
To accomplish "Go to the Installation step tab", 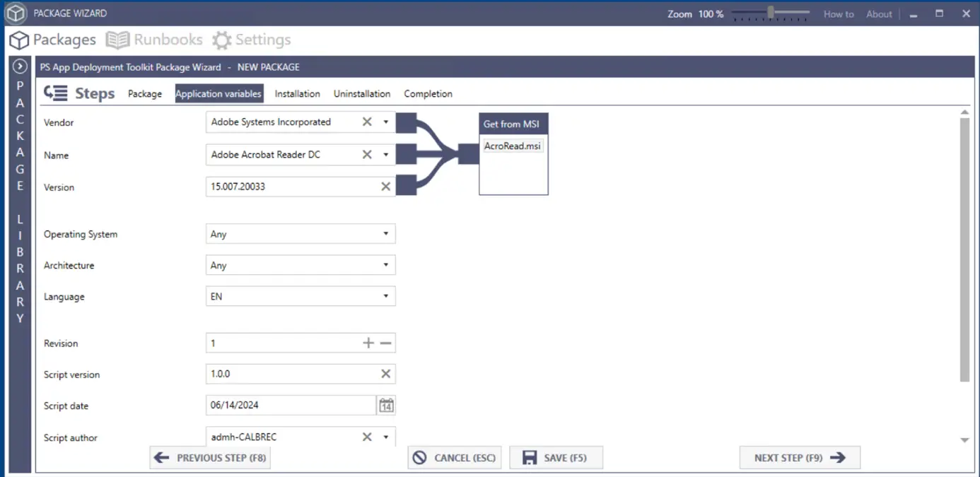I will [297, 93].
